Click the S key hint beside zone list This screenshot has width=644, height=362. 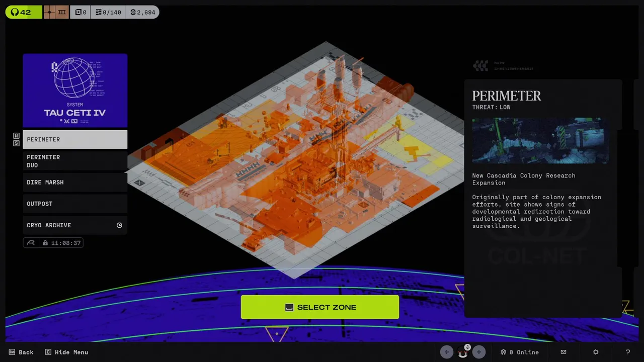point(16,143)
